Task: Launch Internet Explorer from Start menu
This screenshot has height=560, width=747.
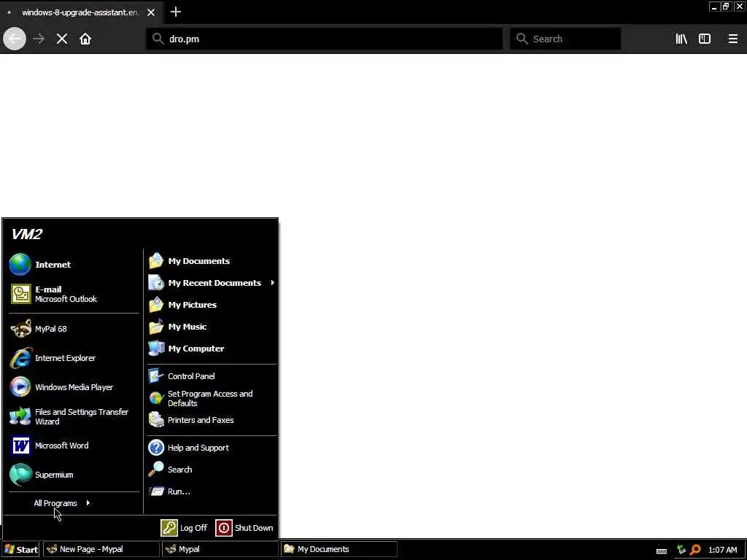Action: (74, 358)
